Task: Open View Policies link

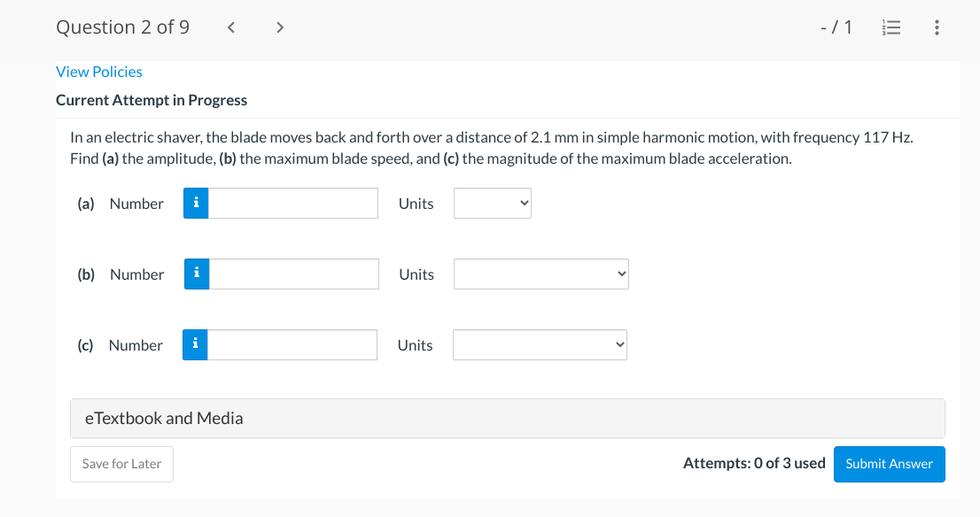Action: pos(99,72)
